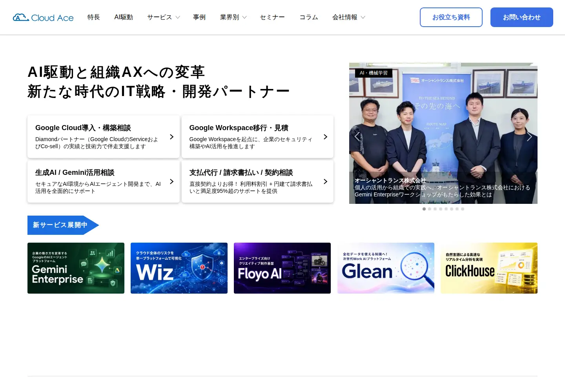
Task: Open the 事例 navigation link
Action: coord(199,17)
